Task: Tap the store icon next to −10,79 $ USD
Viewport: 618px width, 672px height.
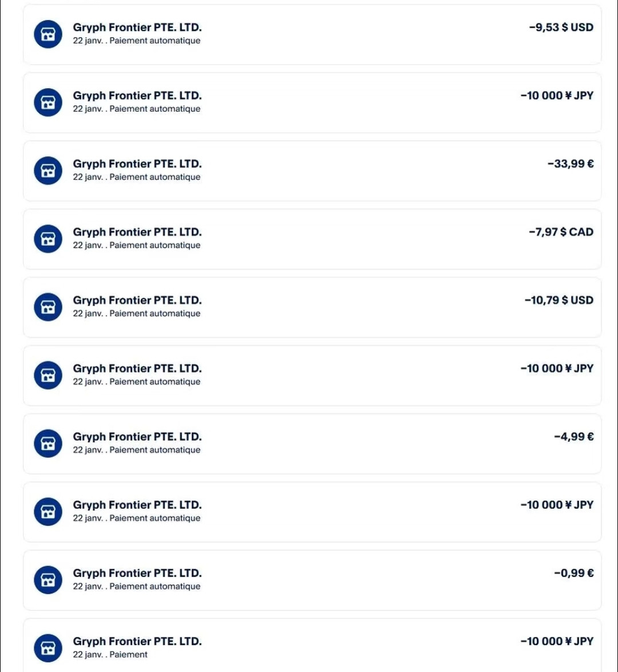Action: pyautogui.click(x=48, y=307)
